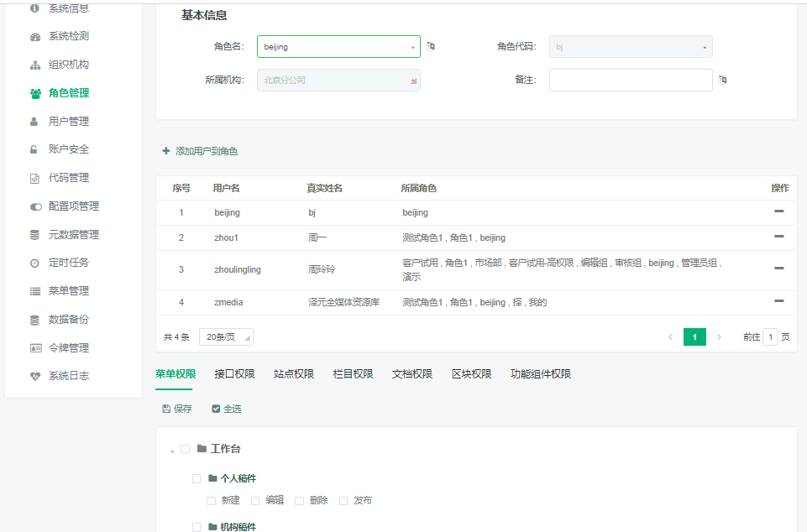Click page number 1 in pagination
Screen dimensions: 807x532
pyautogui.click(x=694, y=336)
